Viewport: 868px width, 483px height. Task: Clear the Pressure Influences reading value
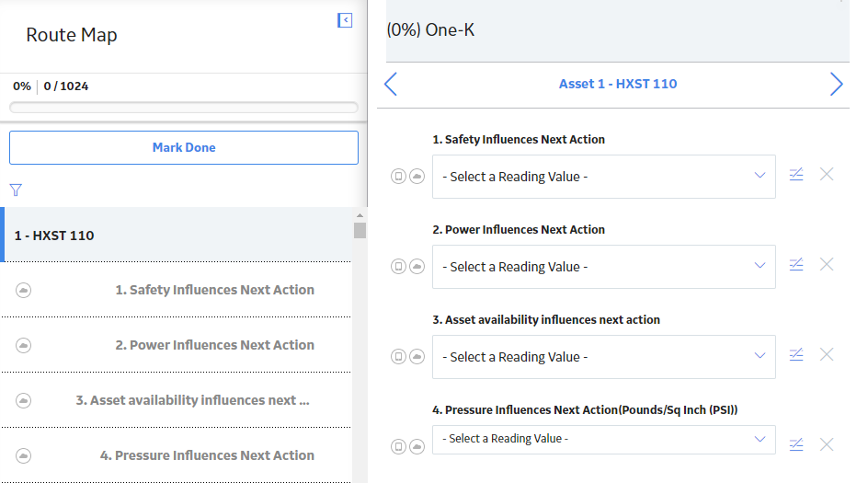pos(827,444)
